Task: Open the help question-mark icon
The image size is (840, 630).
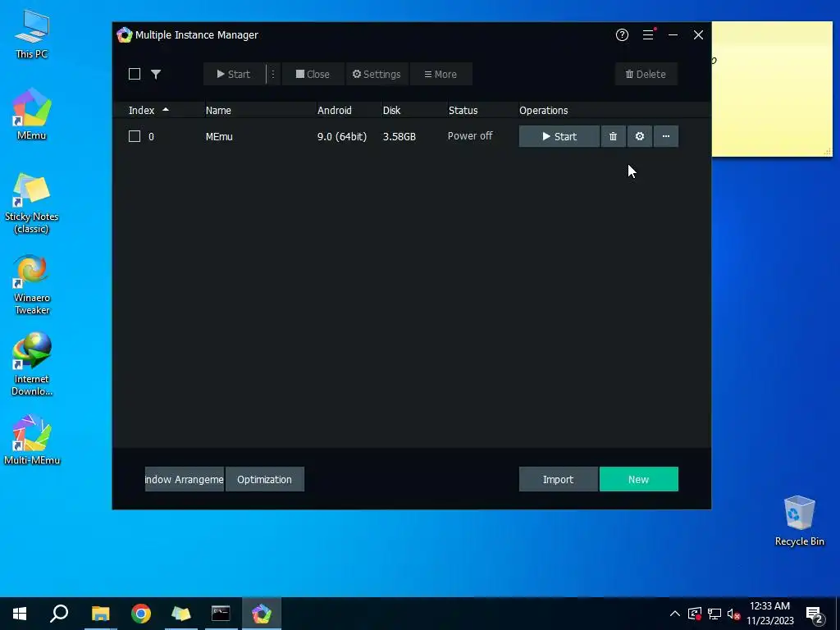Action: pos(622,34)
